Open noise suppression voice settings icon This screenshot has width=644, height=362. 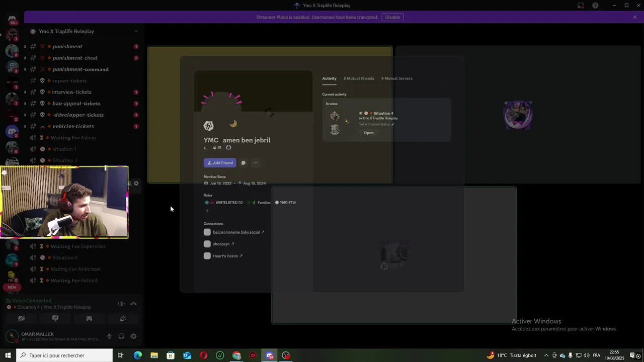pyautogui.click(x=121, y=304)
